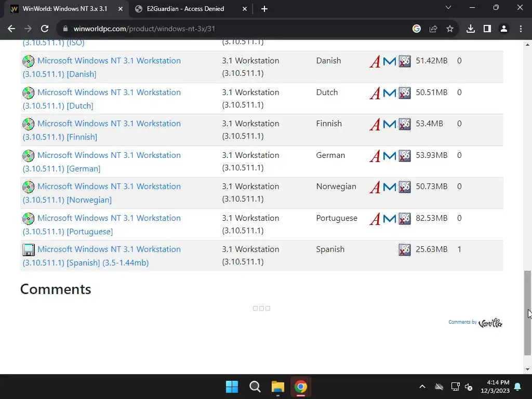Click the blue MIPS icon in the Portuguese row

(390, 219)
